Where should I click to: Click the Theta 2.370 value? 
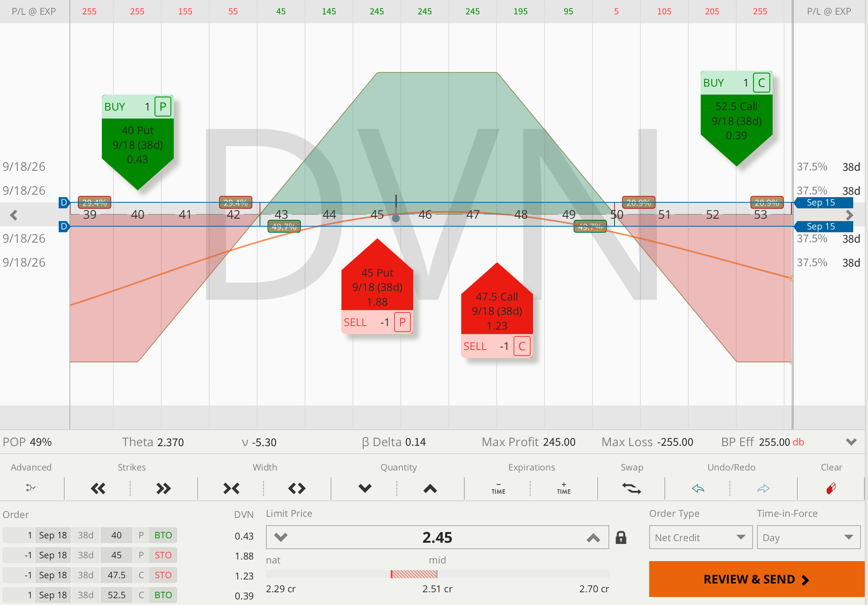(x=170, y=442)
